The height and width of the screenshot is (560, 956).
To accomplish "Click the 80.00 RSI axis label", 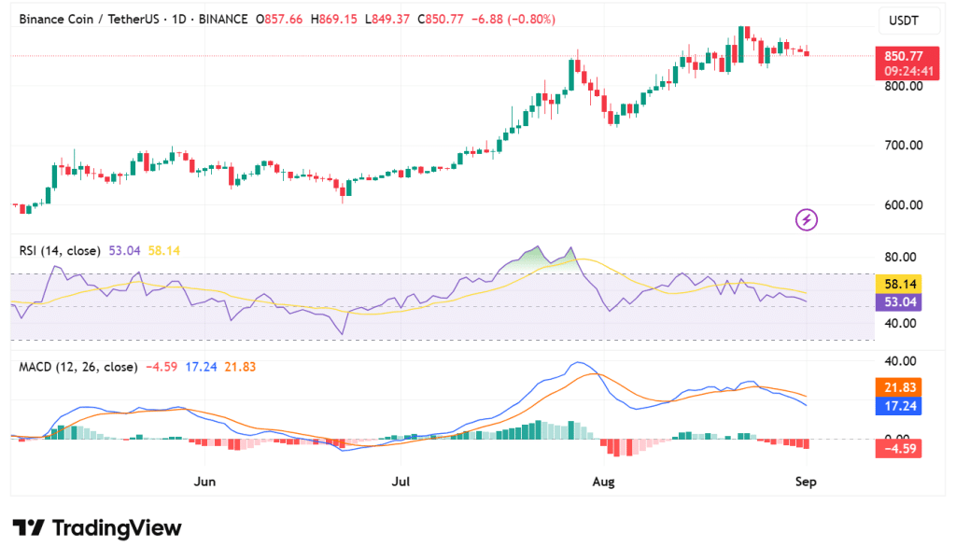I will click(x=901, y=257).
